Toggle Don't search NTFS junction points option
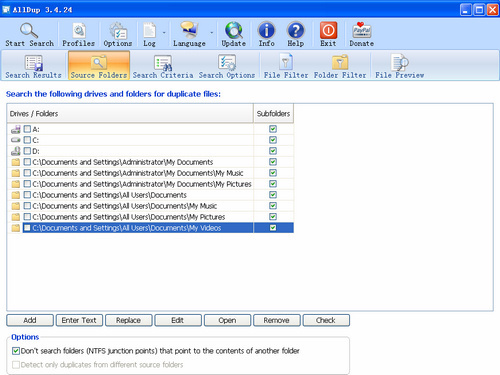Viewport: 500px width, 375px height. (16, 351)
